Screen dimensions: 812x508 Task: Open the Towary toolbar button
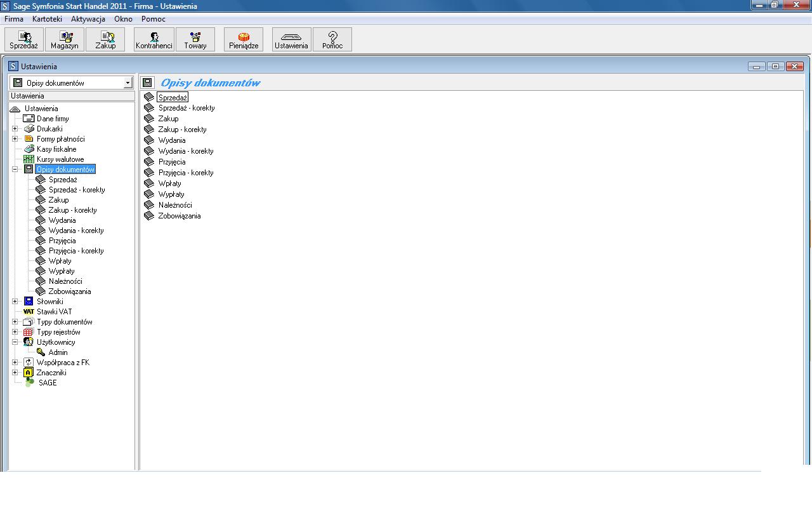tap(195, 39)
